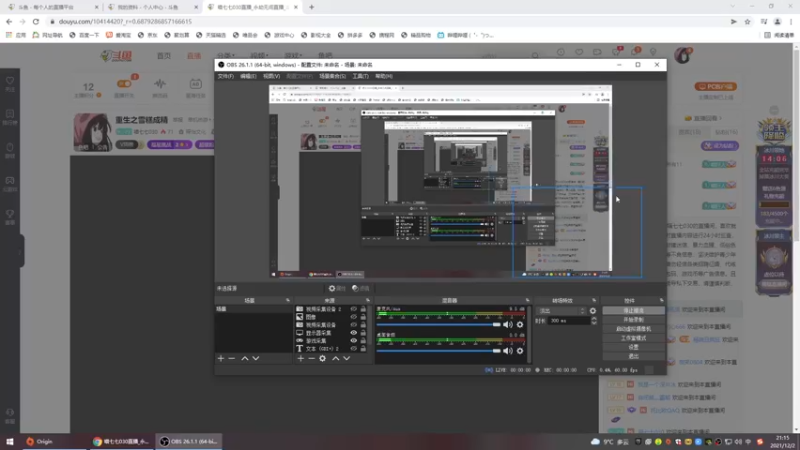Click the 开始录制 button
The width and height of the screenshot is (800, 450).
(634, 319)
